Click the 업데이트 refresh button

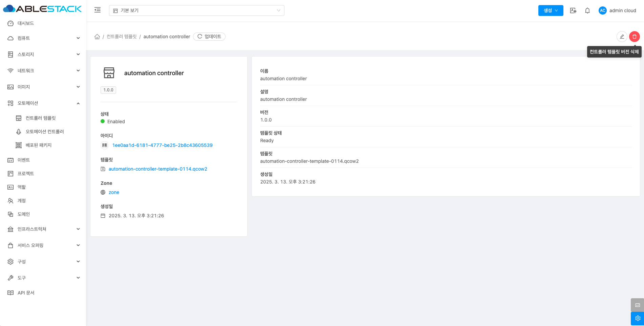tap(209, 37)
